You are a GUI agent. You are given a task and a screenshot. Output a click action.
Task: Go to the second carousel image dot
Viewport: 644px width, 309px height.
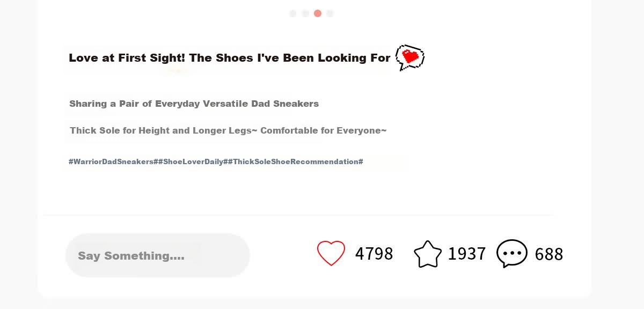click(x=305, y=13)
